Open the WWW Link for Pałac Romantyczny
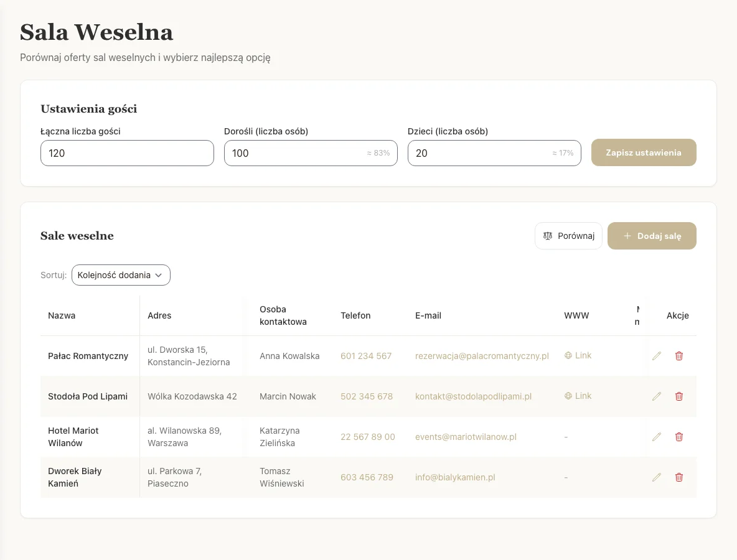 [x=578, y=355]
